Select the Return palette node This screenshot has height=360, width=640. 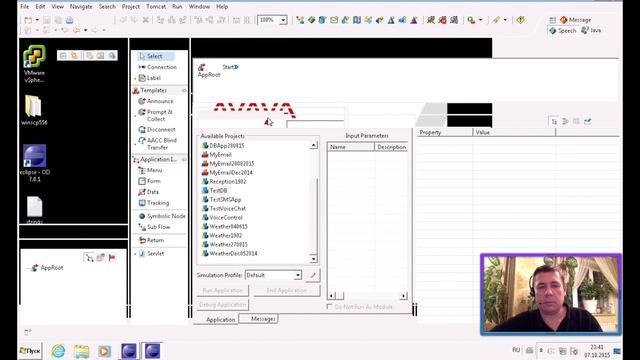tap(151, 240)
